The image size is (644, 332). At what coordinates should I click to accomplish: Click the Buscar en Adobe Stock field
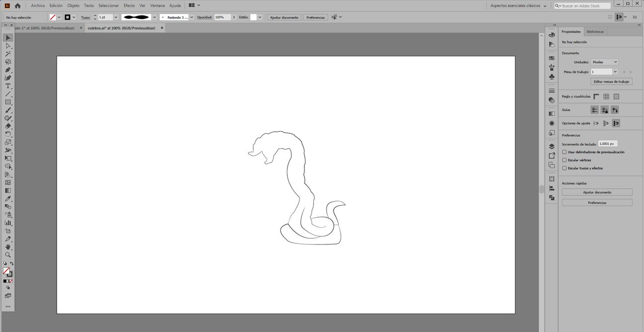point(583,6)
